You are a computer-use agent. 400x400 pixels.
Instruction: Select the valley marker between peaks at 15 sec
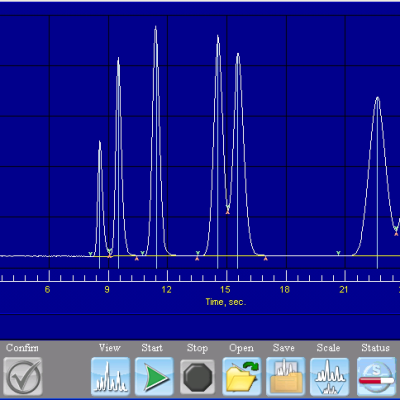click(x=228, y=210)
